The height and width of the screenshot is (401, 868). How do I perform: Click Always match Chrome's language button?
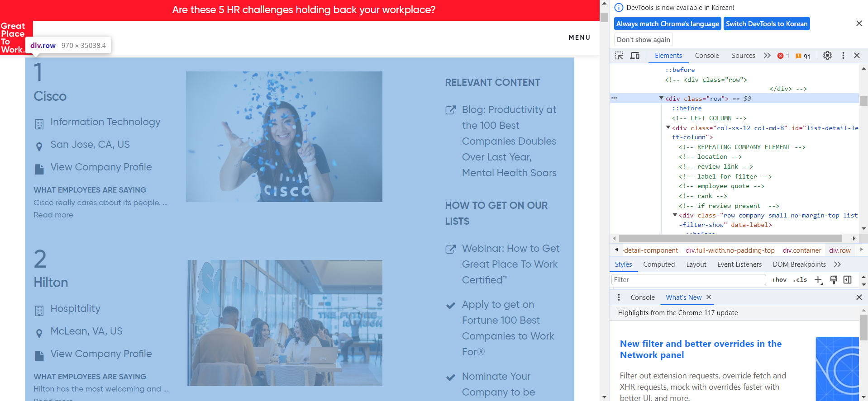pos(668,24)
